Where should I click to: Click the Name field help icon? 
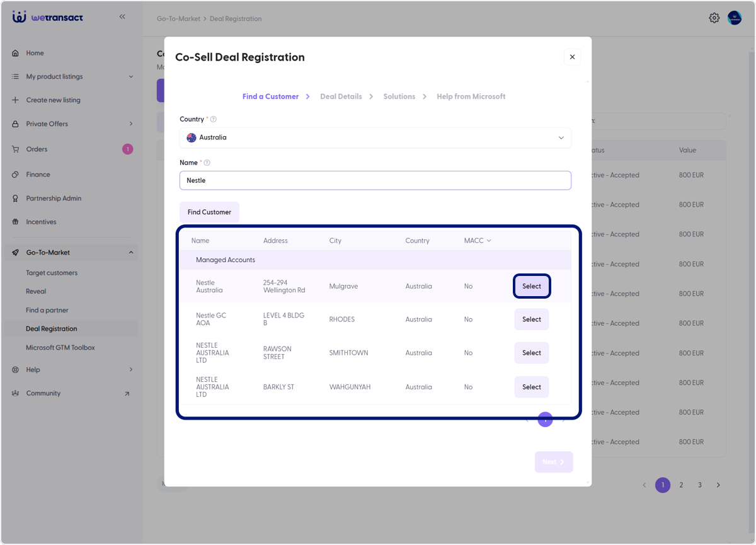207,163
